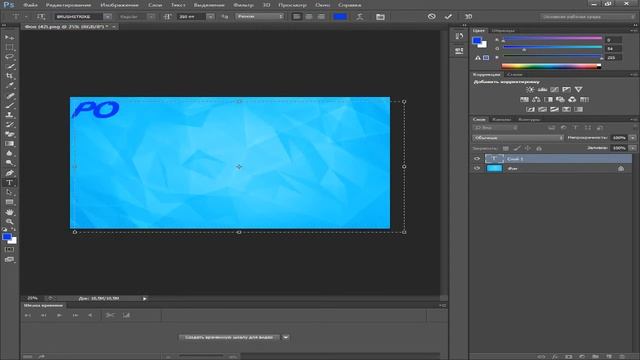The height and width of the screenshot is (360, 640).
Task: Add an Invert adjustment layer
Action: (530, 109)
